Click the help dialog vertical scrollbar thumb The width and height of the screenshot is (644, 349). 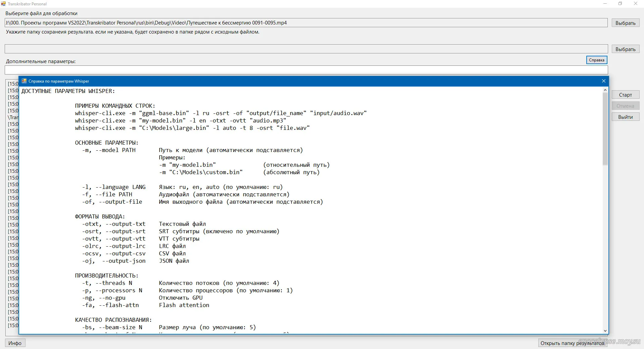605,128
